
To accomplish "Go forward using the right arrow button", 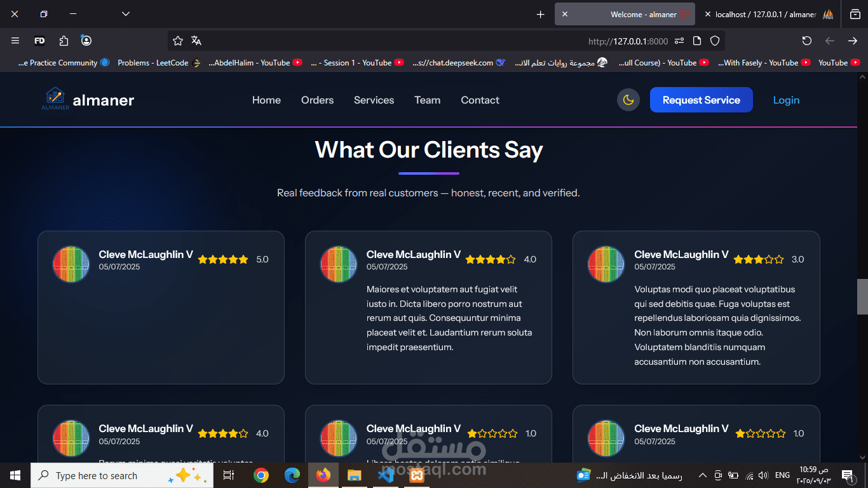I will [853, 41].
